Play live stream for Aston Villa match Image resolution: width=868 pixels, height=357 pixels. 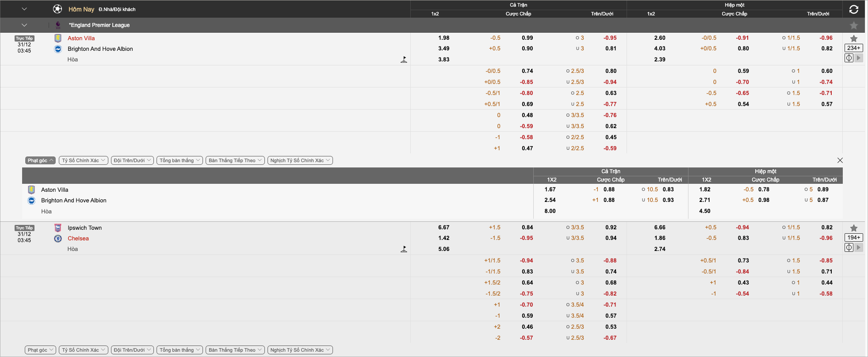[x=858, y=58]
